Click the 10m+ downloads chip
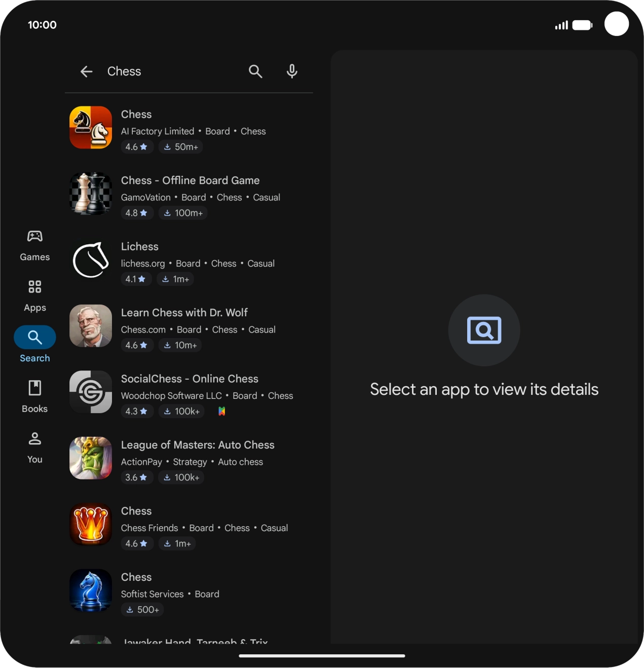 [x=180, y=345]
